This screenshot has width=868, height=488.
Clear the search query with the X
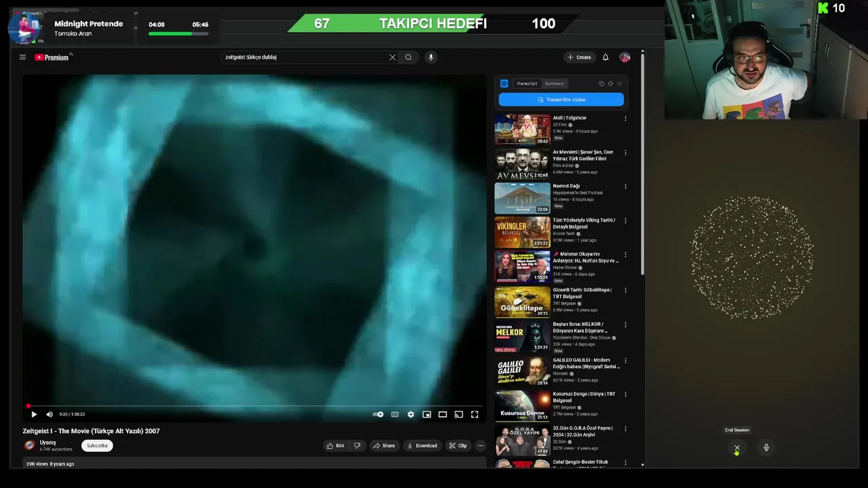[392, 57]
